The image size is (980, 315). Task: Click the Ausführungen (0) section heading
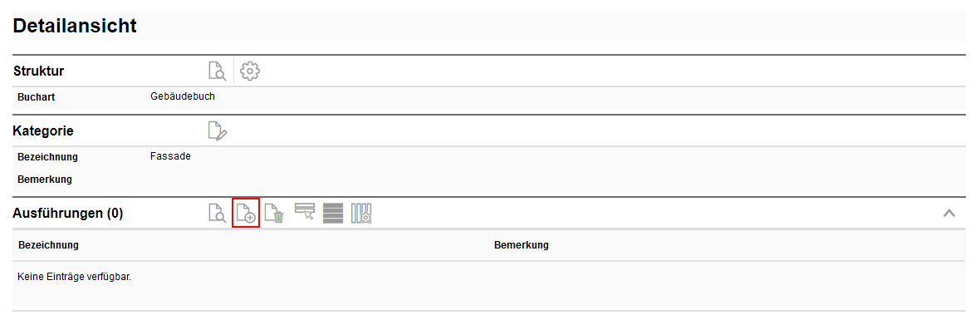tap(67, 213)
